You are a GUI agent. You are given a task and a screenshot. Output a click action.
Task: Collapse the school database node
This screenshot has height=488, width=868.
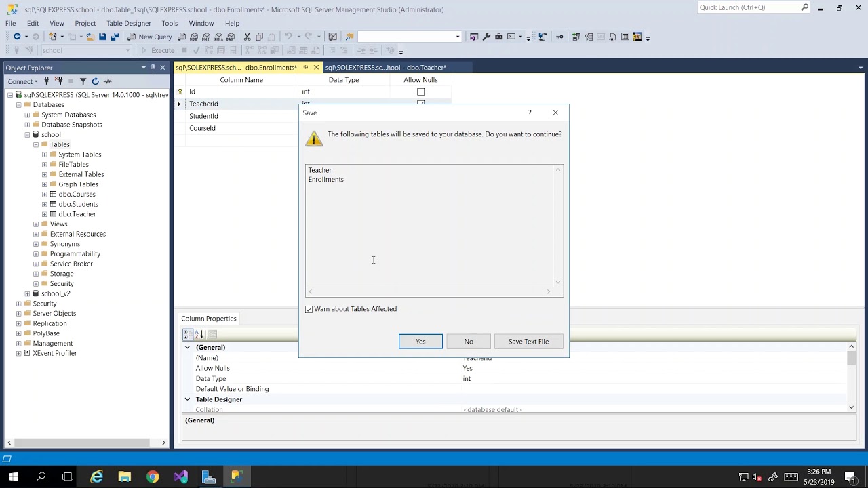(x=27, y=135)
